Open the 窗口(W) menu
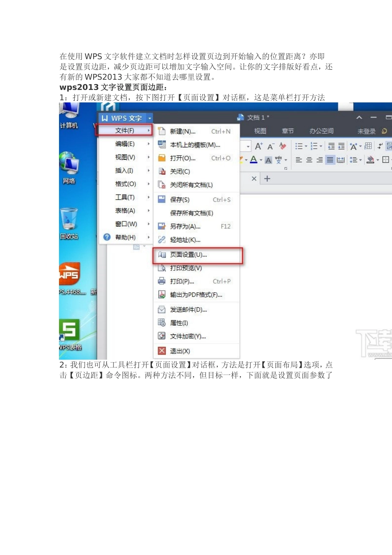Screen dimensions: 392x555 125,224
